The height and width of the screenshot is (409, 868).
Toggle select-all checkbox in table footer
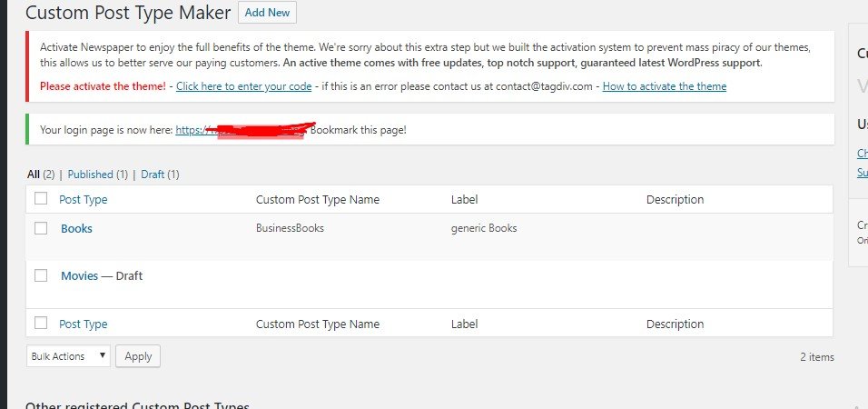coord(41,323)
